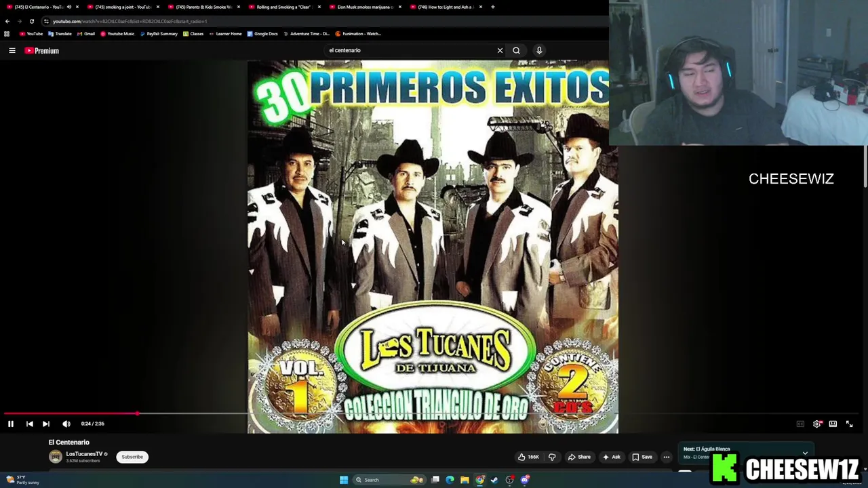Enter full screen mode
The image size is (868, 488).
[x=849, y=424]
